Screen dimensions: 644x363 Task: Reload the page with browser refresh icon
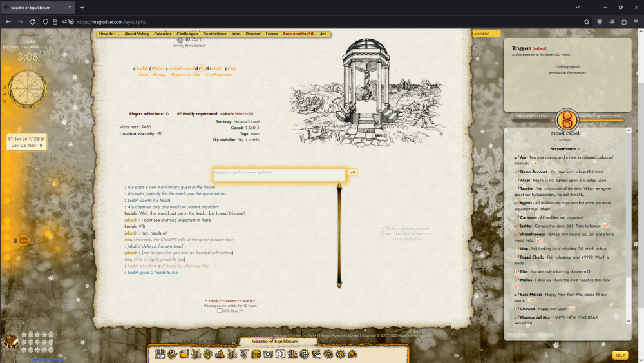(x=34, y=21)
